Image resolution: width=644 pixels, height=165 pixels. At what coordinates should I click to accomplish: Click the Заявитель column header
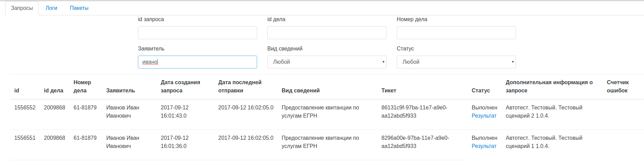pyautogui.click(x=121, y=91)
